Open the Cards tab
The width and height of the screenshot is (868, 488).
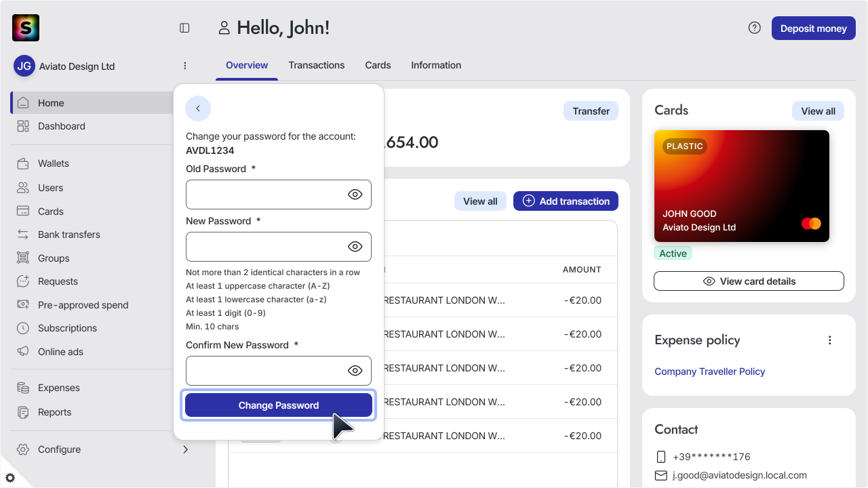click(x=378, y=65)
